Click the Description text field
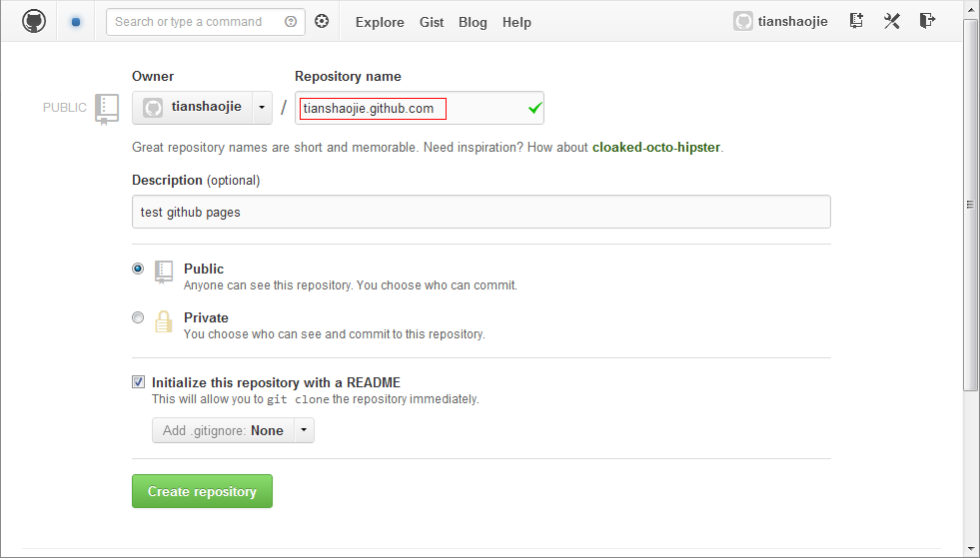 pyautogui.click(x=481, y=212)
